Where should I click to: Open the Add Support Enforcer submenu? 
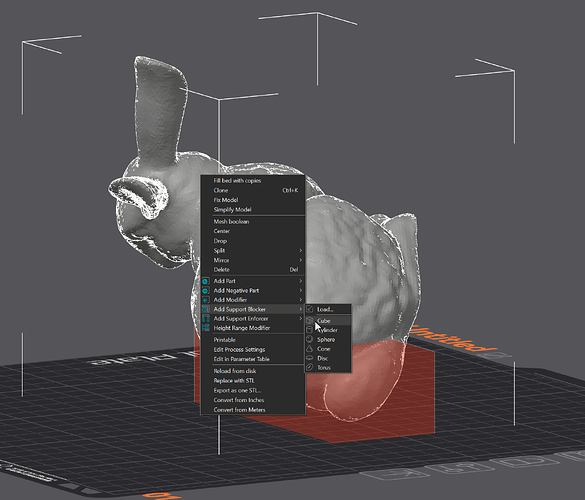253,319
